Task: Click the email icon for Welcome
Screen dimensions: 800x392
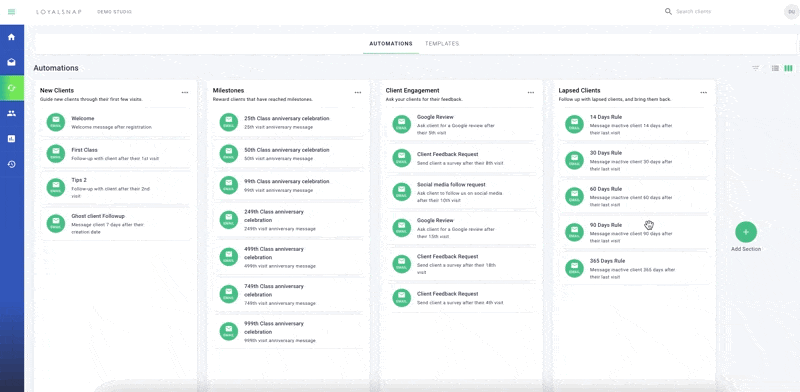Action: point(56,122)
